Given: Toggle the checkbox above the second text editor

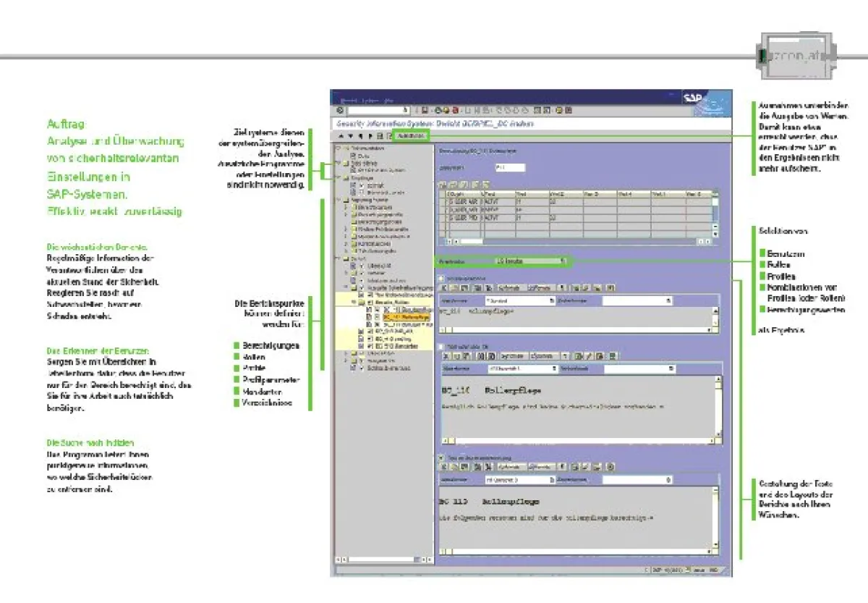Looking at the screenshot, I should coord(441,346).
